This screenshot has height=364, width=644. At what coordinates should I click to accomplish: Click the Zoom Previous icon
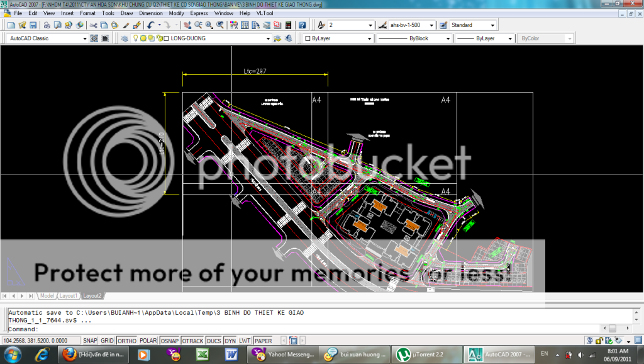coord(220,25)
